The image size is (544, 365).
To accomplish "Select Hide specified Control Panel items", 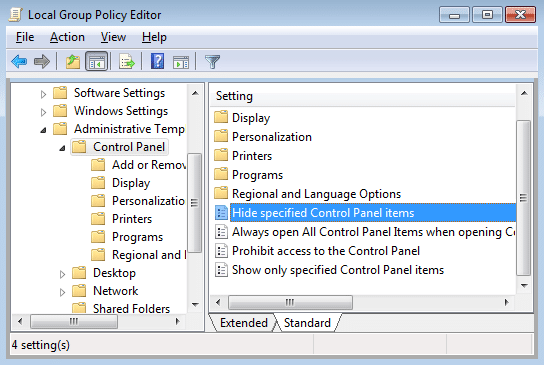I will (373, 213).
